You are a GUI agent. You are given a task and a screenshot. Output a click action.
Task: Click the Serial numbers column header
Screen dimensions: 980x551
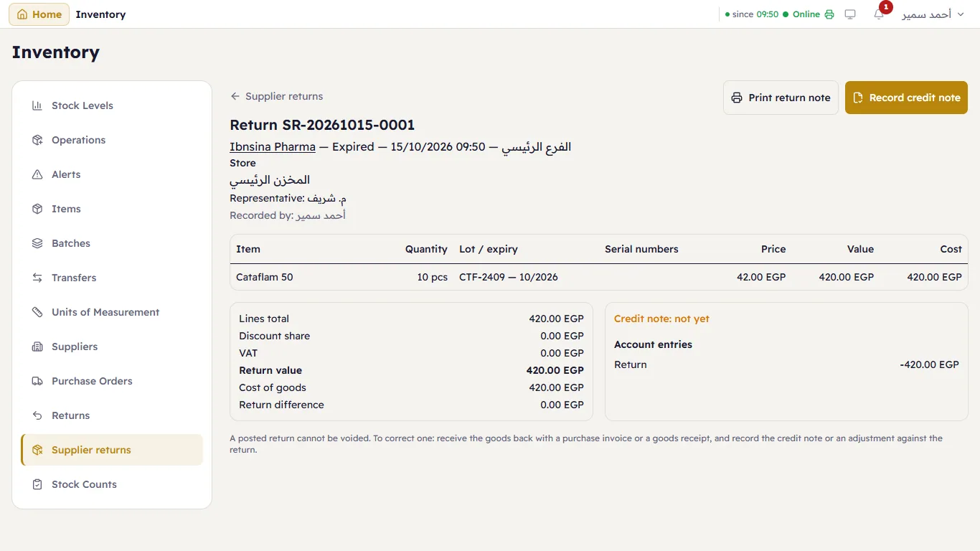(641, 249)
